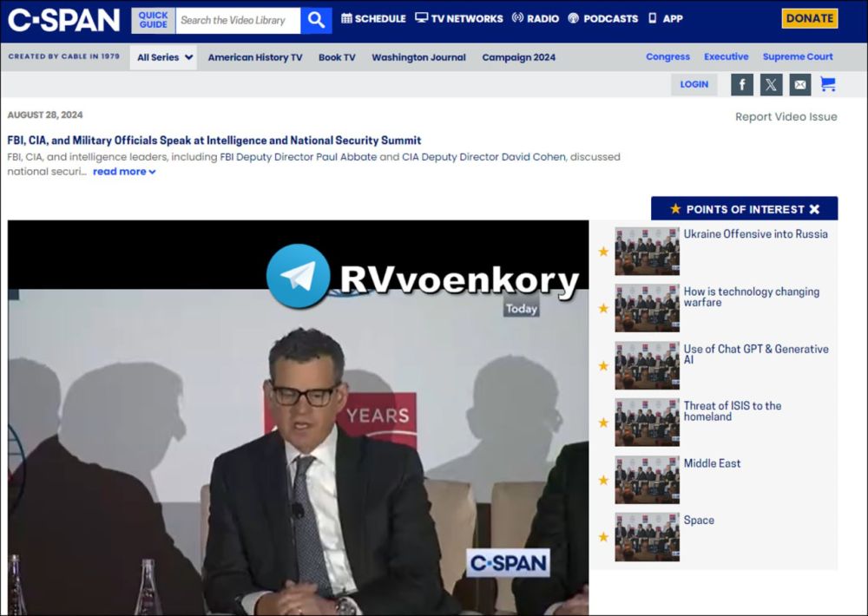
Task: Click the Quick Guide button
Action: [x=154, y=21]
